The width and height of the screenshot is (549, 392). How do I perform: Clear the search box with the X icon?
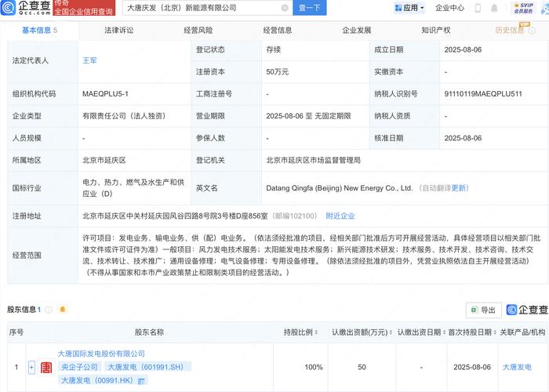pyautogui.click(x=285, y=8)
